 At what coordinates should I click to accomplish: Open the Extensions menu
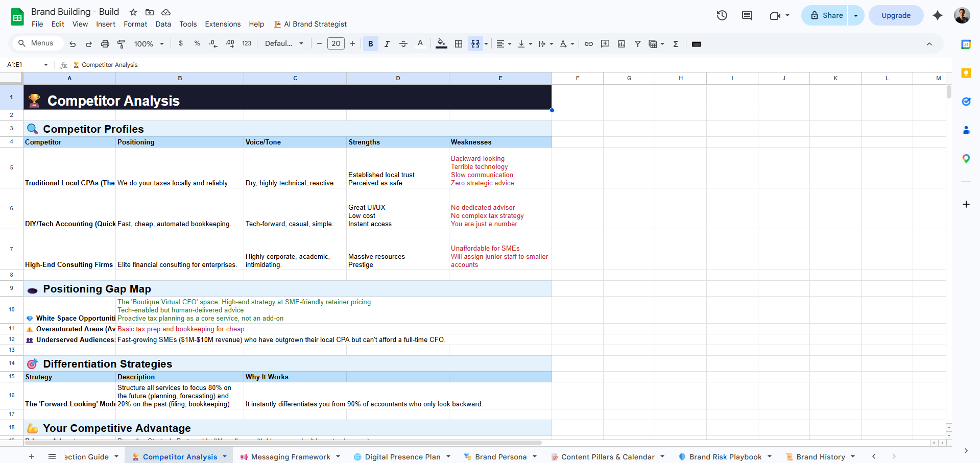tap(223, 24)
